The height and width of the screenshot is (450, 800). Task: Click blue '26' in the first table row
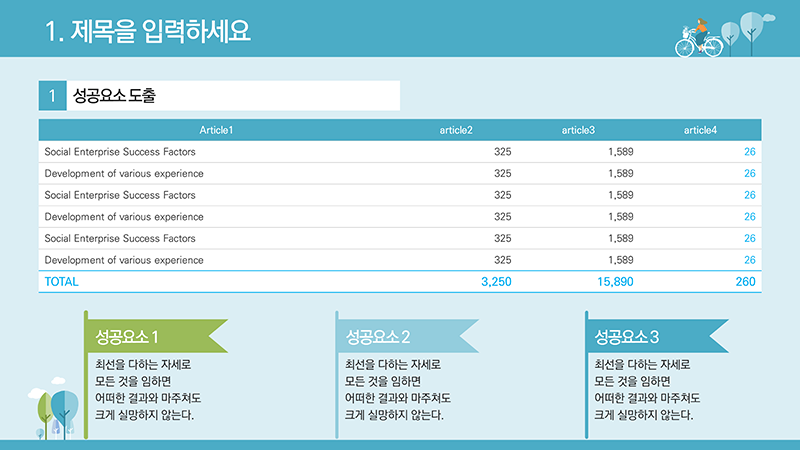[749, 152]
